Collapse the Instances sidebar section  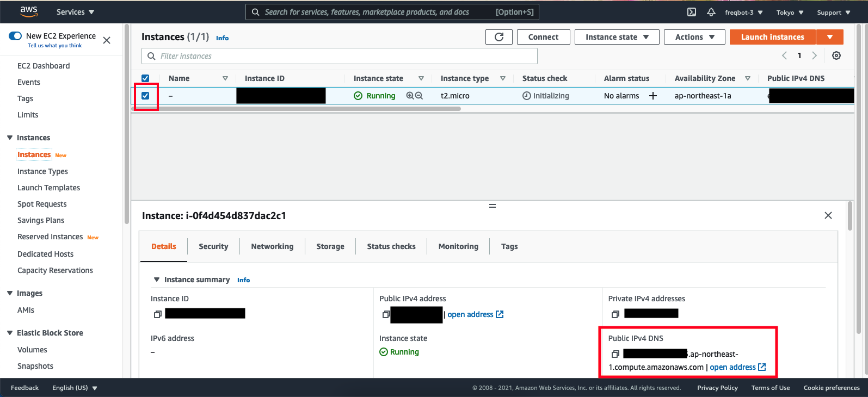10,138
